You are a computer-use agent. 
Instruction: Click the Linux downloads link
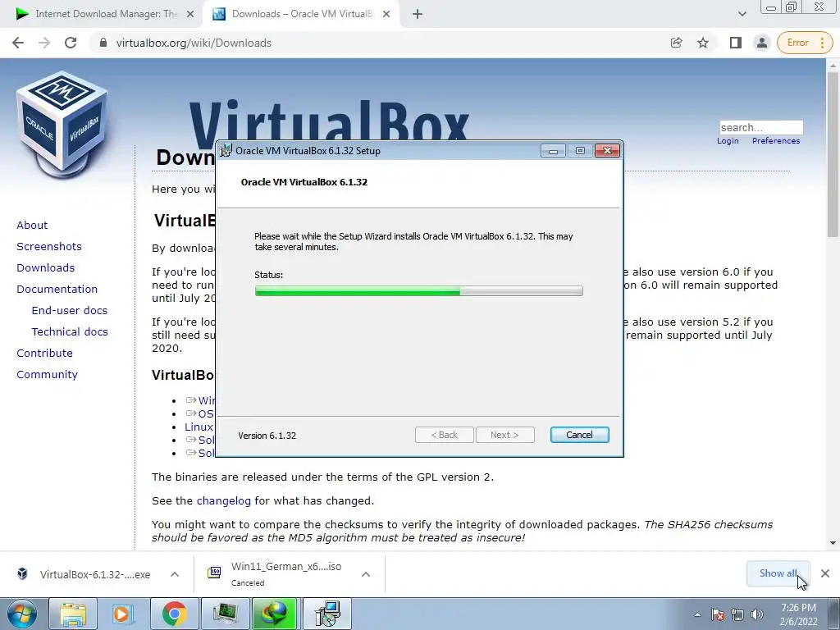pos(199,427)
